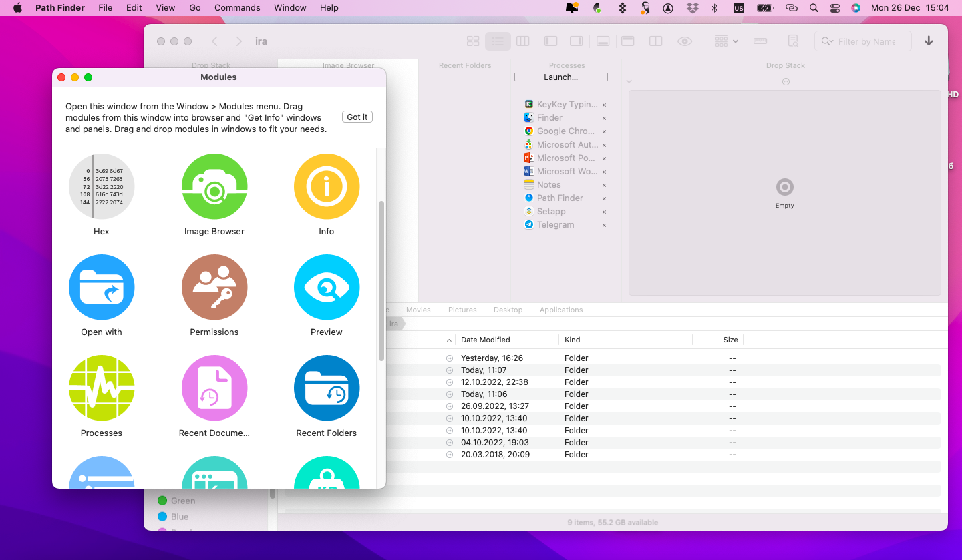962x560 pixels.
Task: Select the Image Browser module icon
Action: [x=214, y=186]
